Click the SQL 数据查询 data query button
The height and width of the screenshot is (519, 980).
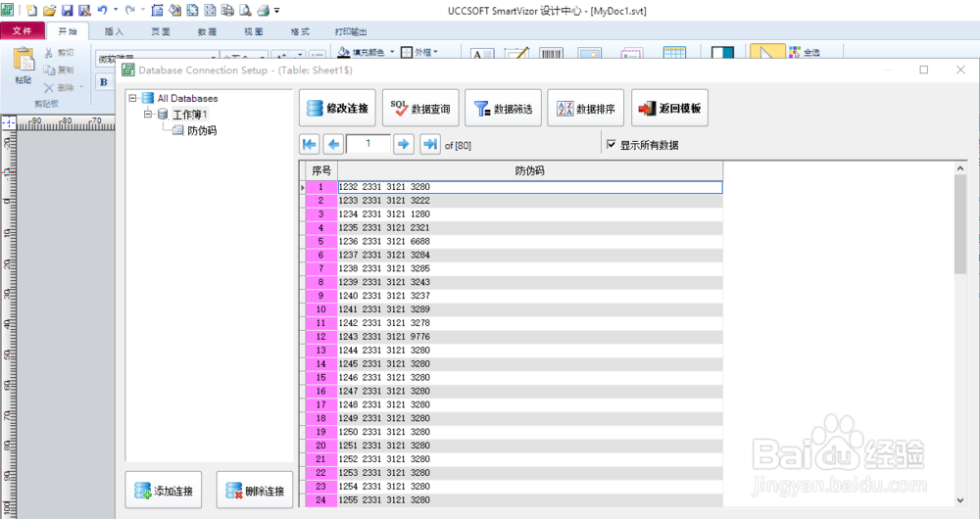420,108
